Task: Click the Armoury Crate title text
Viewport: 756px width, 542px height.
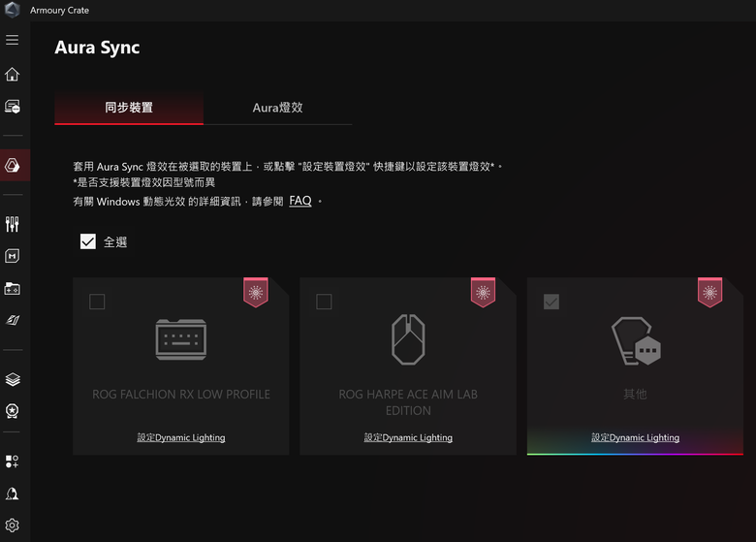Action: 59,10
